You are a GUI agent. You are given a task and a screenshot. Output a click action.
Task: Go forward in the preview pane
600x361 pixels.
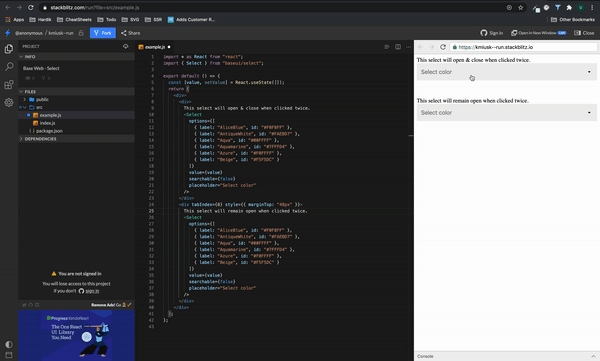[431, 47]
